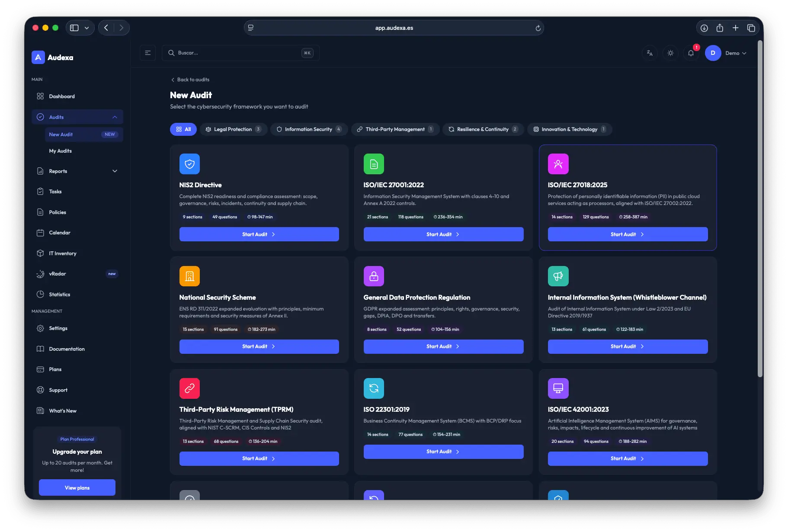Open new Safari tab plus button

click(x=735, y=28)
